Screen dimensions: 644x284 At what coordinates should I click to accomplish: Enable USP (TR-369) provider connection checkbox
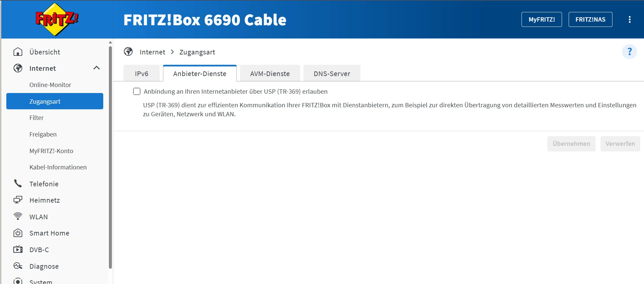[x=137, y=91]
